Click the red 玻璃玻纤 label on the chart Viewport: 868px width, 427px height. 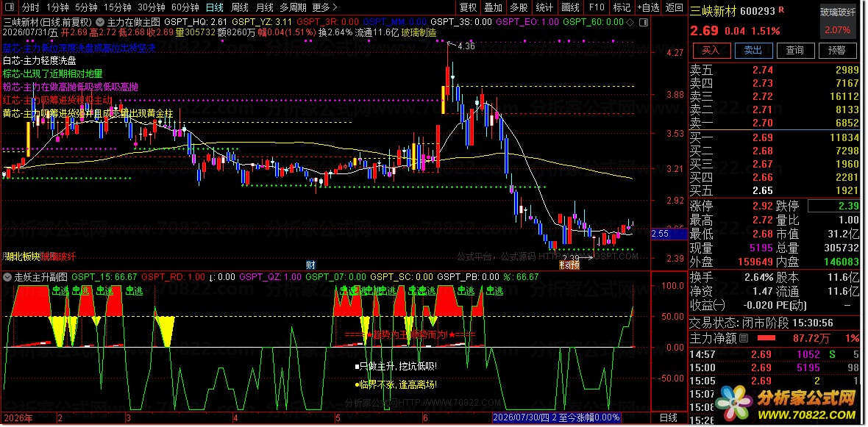tap(58, 256)
